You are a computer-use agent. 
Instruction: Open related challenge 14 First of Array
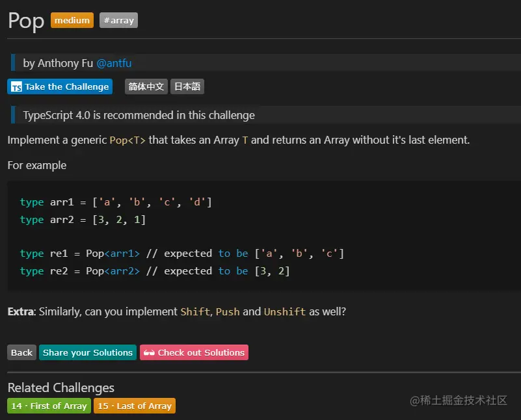point(49,406)
